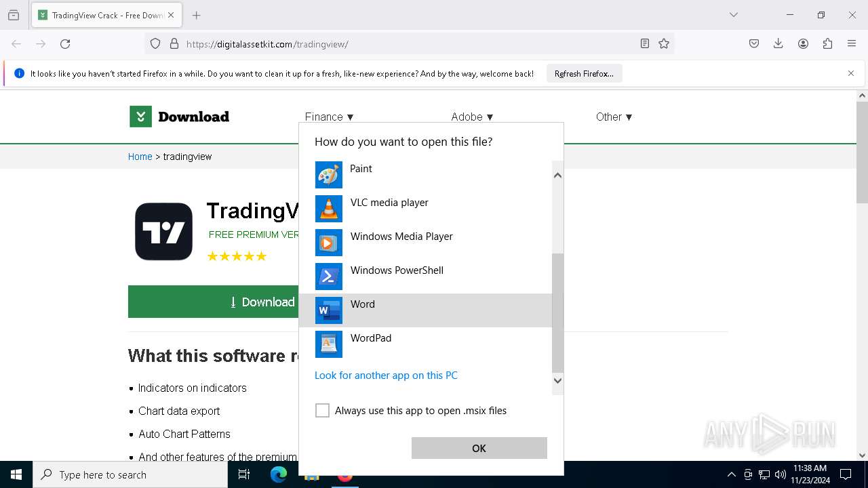This screenshot has height=488, width=868.
Task: Choose Windows PowerShell entry text
Action: click(397, 270)
